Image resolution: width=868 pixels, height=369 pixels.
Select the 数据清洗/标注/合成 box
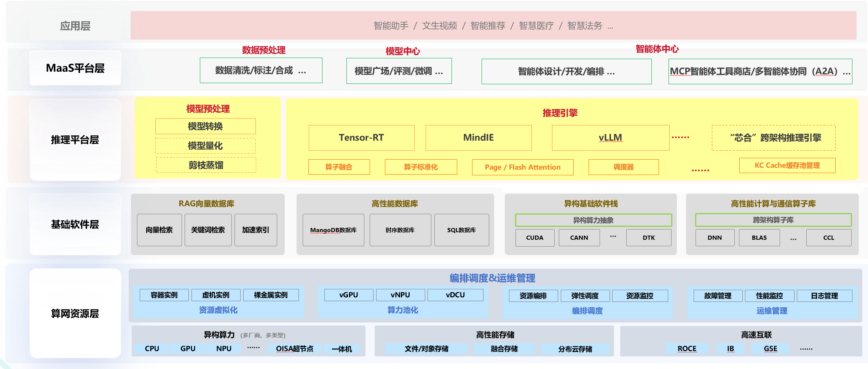[261, 71]
